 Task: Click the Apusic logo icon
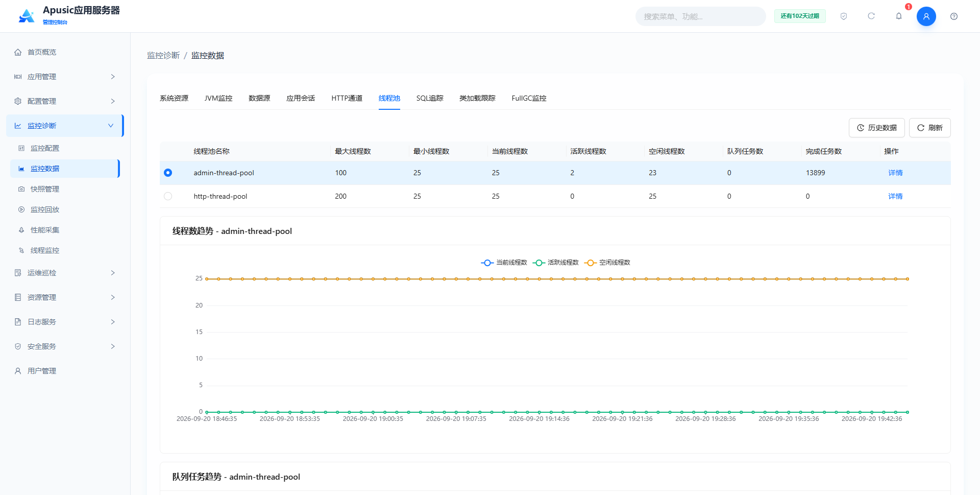[27, 16]
